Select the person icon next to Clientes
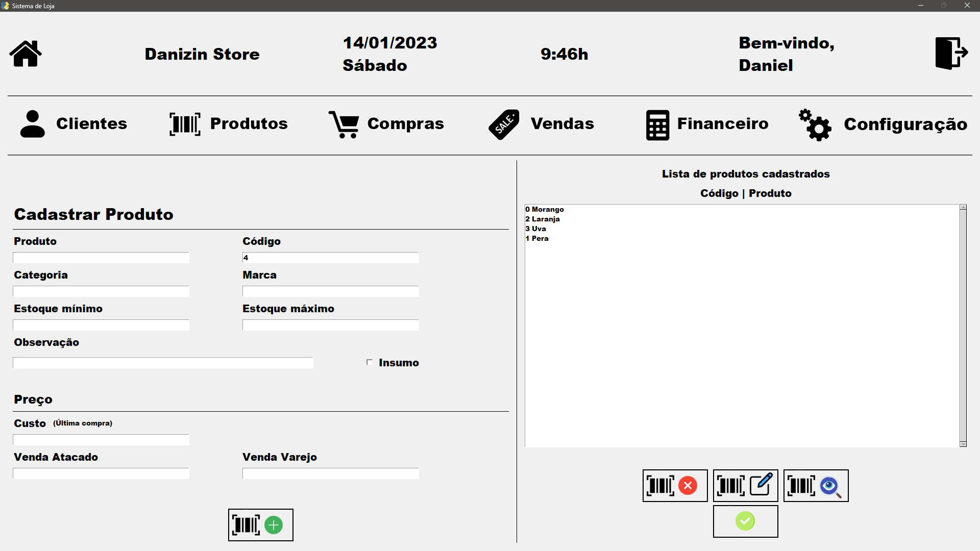This screenshot has height=551, width=980. pyautogui.click(x=32, y=124)
